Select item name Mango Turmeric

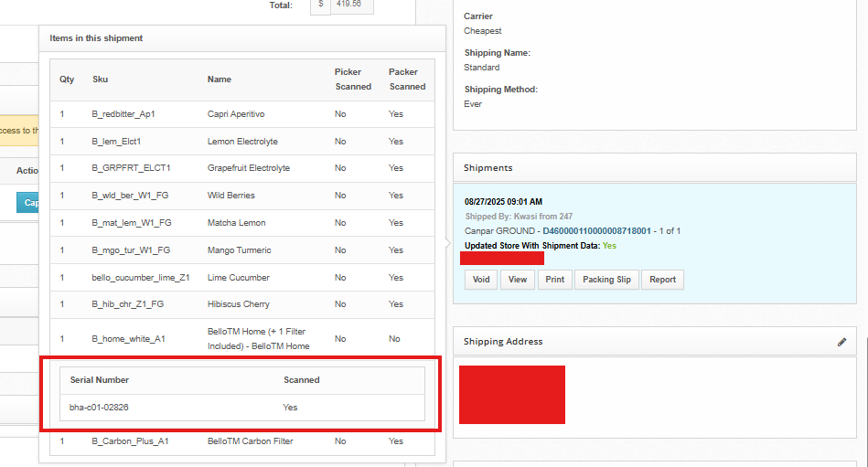tap(239, 250)
